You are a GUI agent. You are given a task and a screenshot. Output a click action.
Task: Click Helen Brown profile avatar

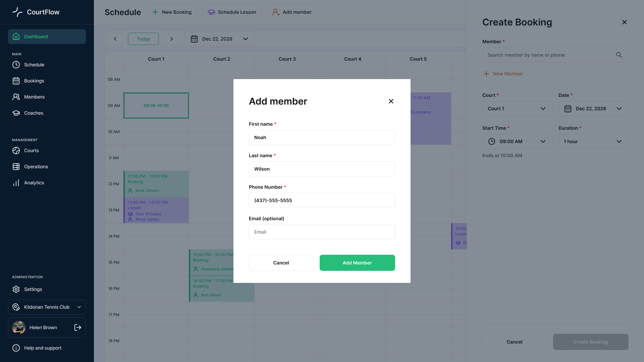click(19, 327)
